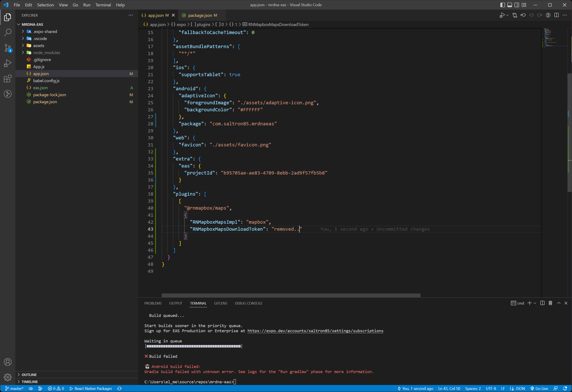The width and height of the screenshot is (572, 392).
Task: Open the expo.dev subscriptions link in terminal
Action: coord(315,331)
